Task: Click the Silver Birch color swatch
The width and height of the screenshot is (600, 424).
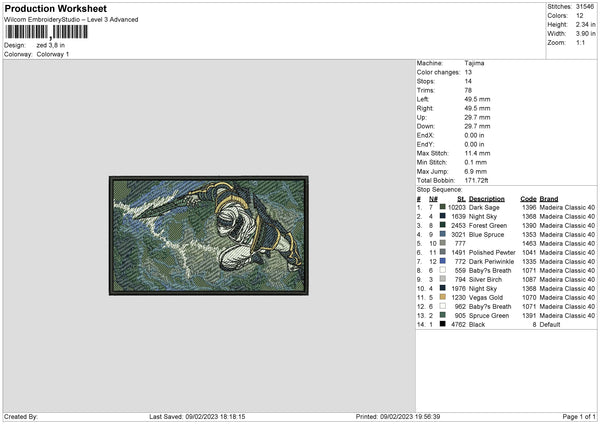Action: 441,278
